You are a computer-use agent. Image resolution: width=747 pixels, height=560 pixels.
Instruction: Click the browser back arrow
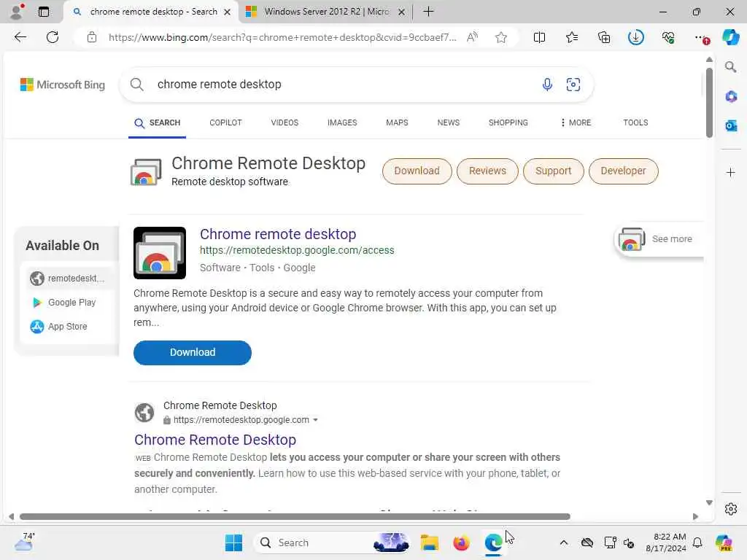(20, 37)
